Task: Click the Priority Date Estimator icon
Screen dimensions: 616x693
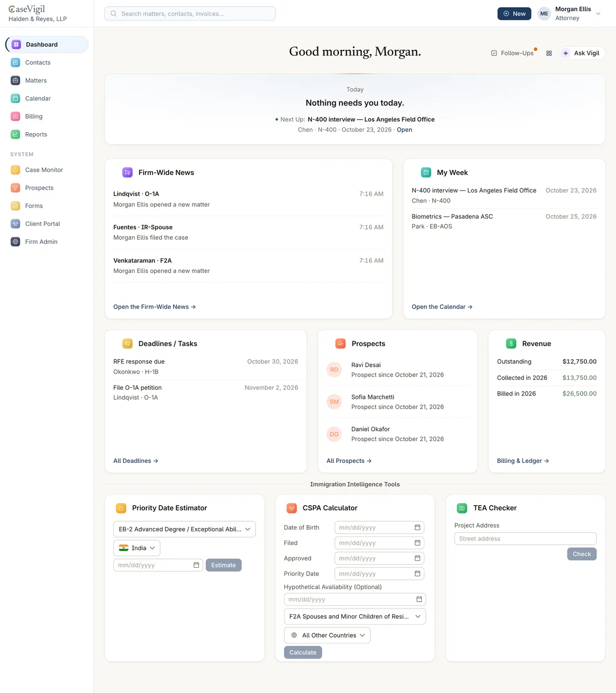Action: [121, 508]
